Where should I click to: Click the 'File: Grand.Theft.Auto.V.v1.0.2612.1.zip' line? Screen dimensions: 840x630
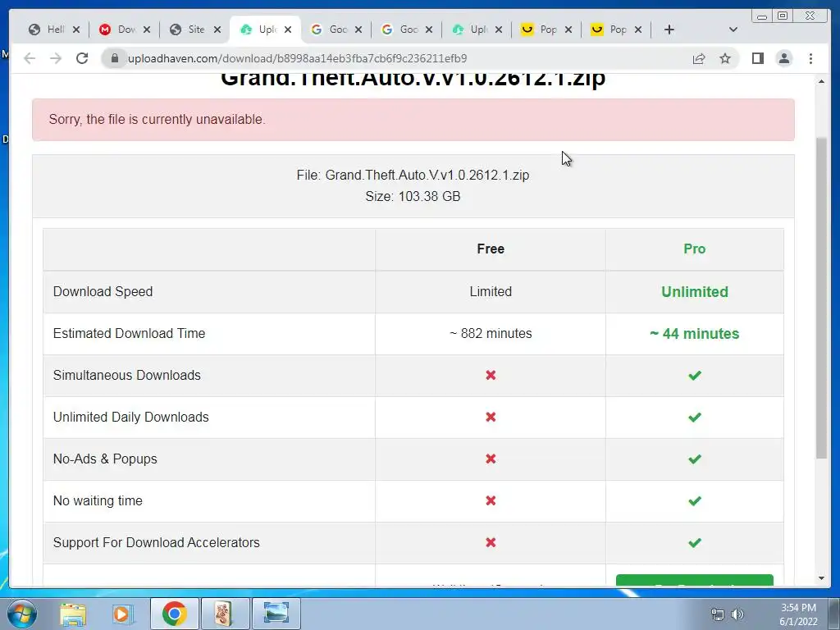[413, 176]
